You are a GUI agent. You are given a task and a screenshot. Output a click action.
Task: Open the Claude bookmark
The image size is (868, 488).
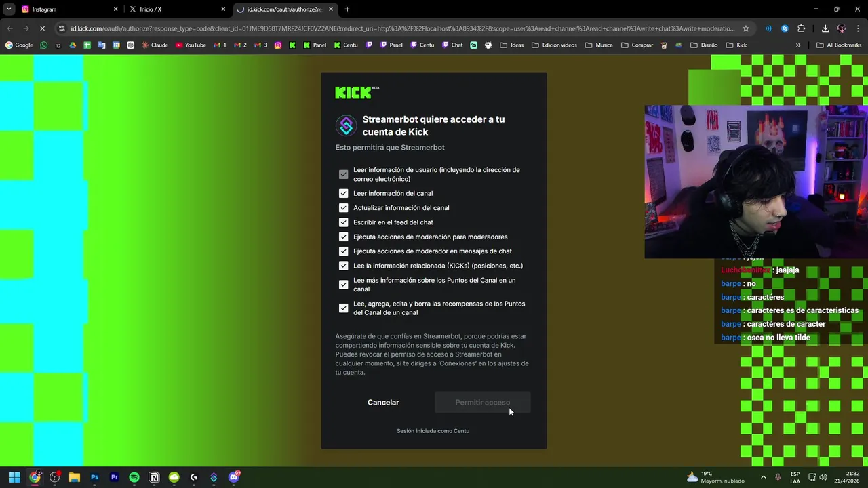tap(155, 45)
